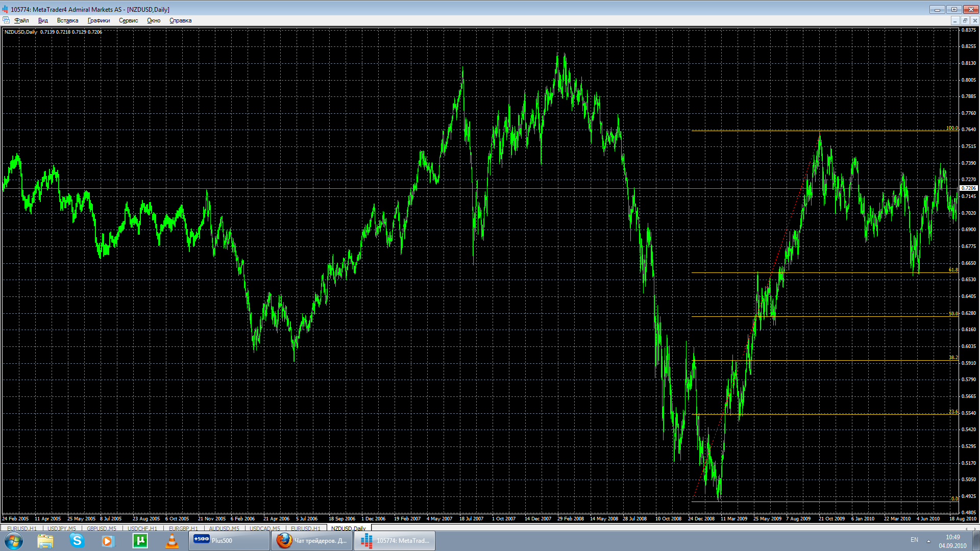Click the 24 Feb 2005 date label
Image resolution: width=980 pixels, height=551 pixels.
(15, 518)
